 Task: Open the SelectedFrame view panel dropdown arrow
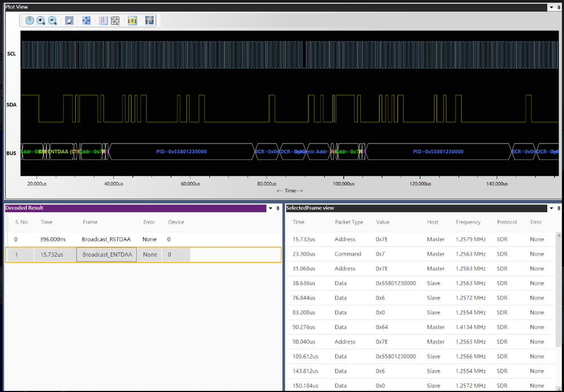coord(552,208)
